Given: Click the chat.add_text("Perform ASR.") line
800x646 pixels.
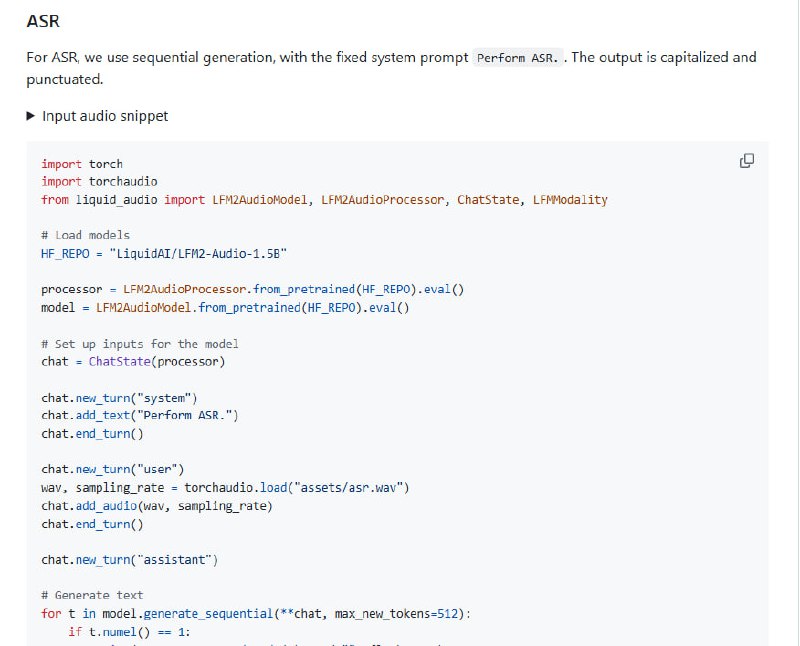Looking at the screenshot, I should click(x=140, y=415).
